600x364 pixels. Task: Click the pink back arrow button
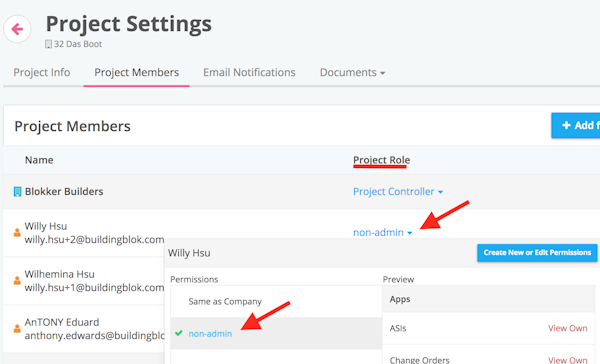click(17, 29)
